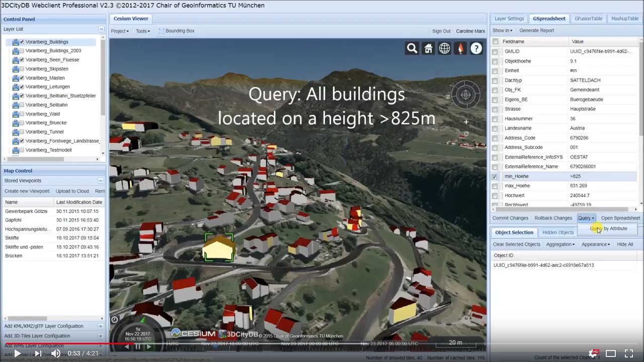Uncheck the Vorarlberg_Buildings layer checkbox
Image resolution: width=644 pixels, height=362 pixels.
point(22,42)
